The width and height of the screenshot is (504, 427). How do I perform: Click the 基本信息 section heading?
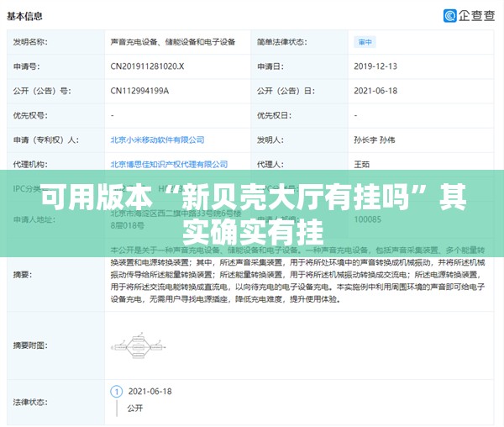(x=24, y=16)
